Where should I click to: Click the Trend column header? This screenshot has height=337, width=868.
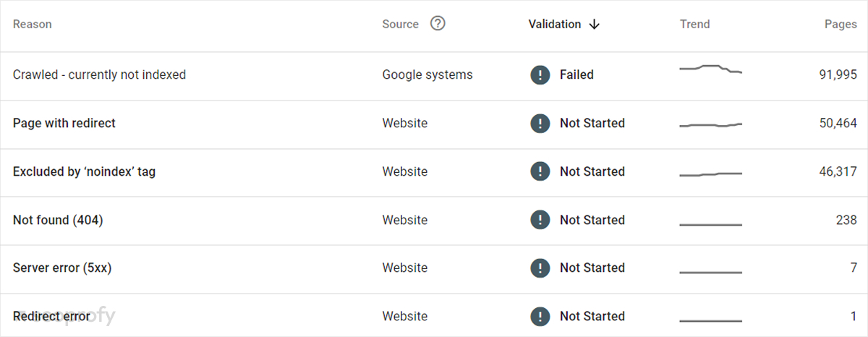click(694, 24)
